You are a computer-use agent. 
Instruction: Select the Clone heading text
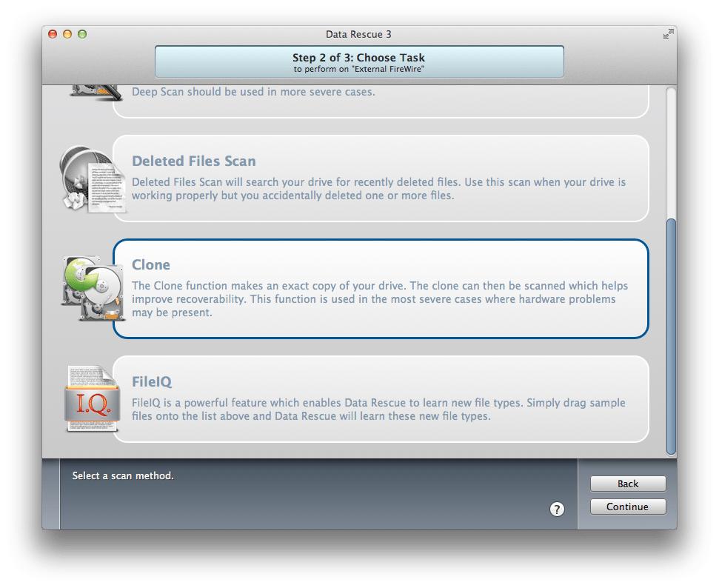[151, 264]
